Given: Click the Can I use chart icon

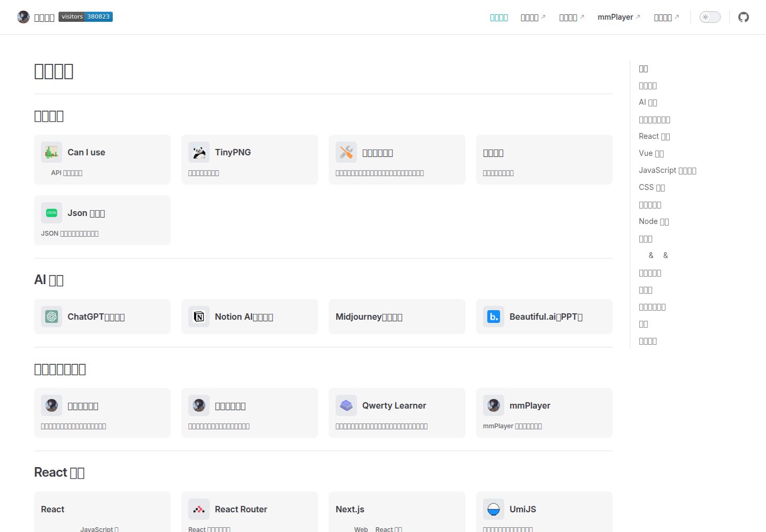Looking at the screenshot, I should (52, 152).
